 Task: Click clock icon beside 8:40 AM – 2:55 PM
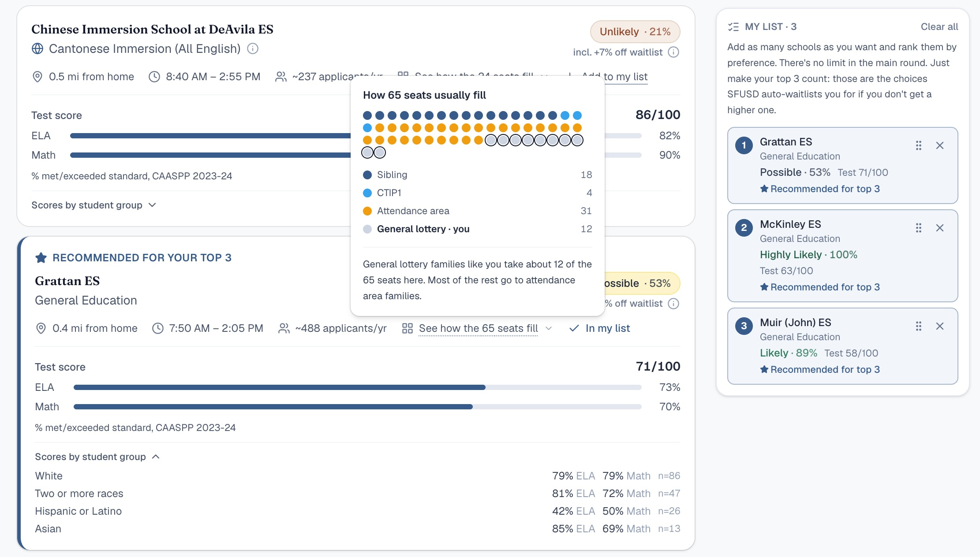point(154,77)
